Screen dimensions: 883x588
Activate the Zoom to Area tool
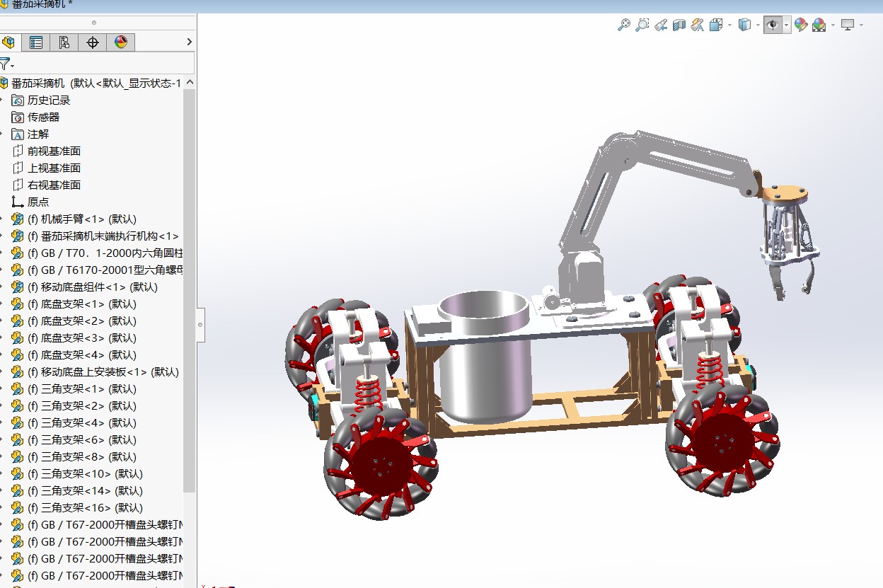tap(642, 25)
